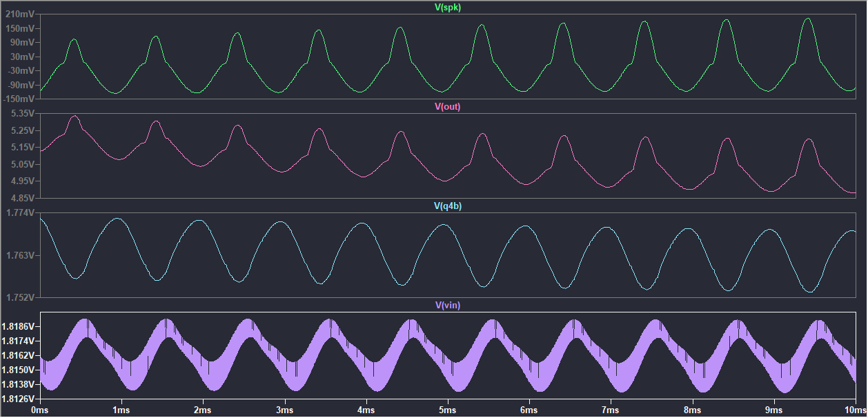The width and height of the screenshot is (868, 418).
Task: Select the 8ms time axis label
Action: pyautogui.click(x=693, y=410)
